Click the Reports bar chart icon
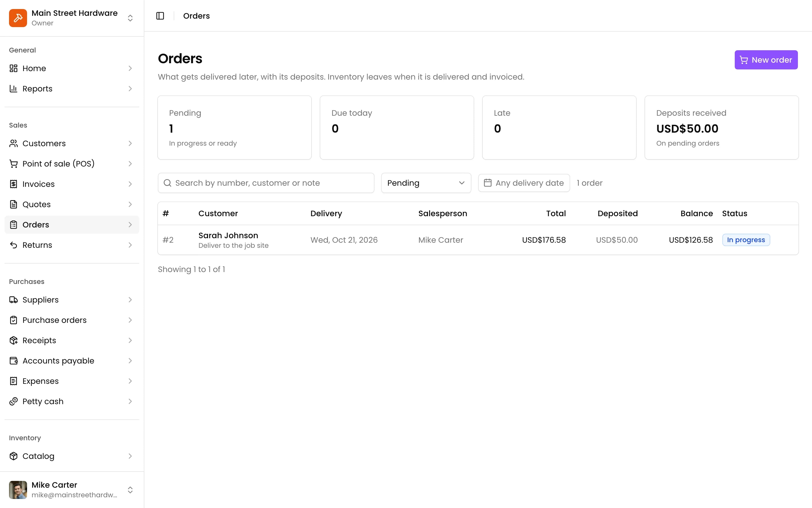The image size is (812, 508). [14, 89]
